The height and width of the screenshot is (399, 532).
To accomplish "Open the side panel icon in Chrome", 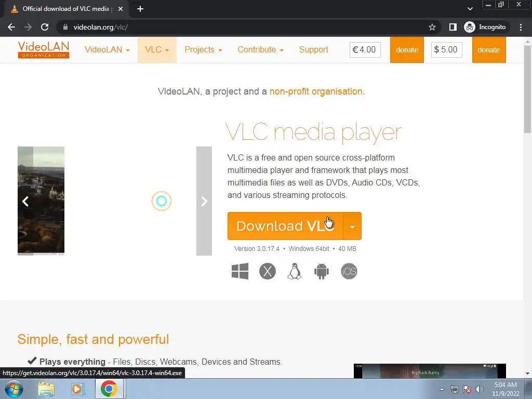I will 453,27.
